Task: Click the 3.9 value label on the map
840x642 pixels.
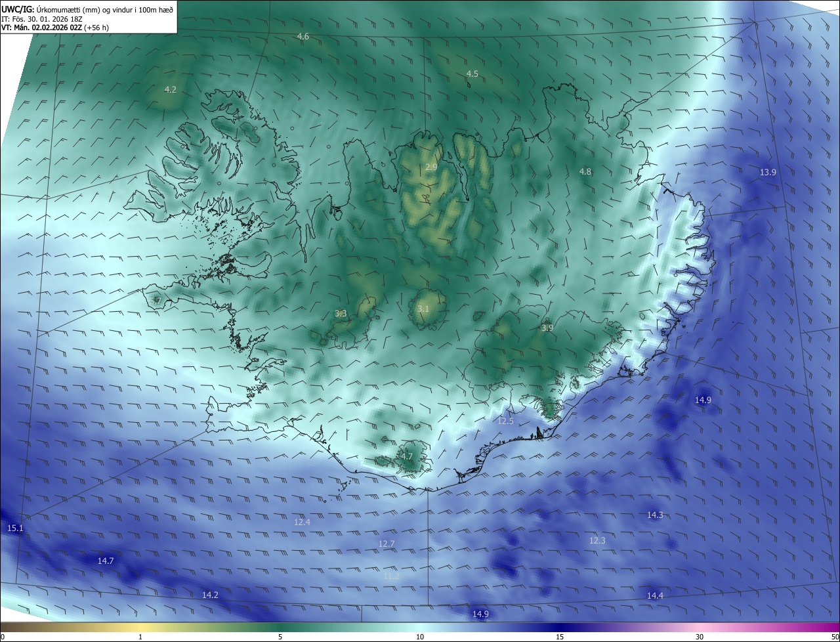Action: coord(547,328)
